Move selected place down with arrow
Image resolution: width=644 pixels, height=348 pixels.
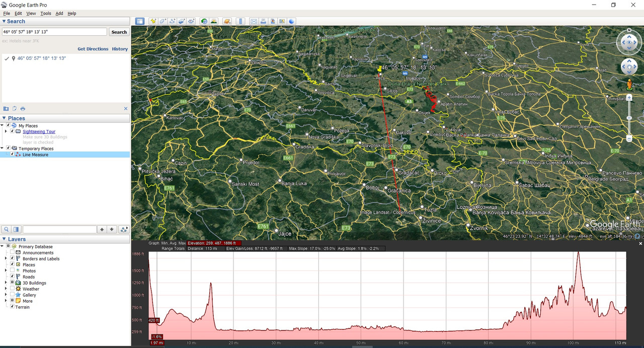coord(112,229)
